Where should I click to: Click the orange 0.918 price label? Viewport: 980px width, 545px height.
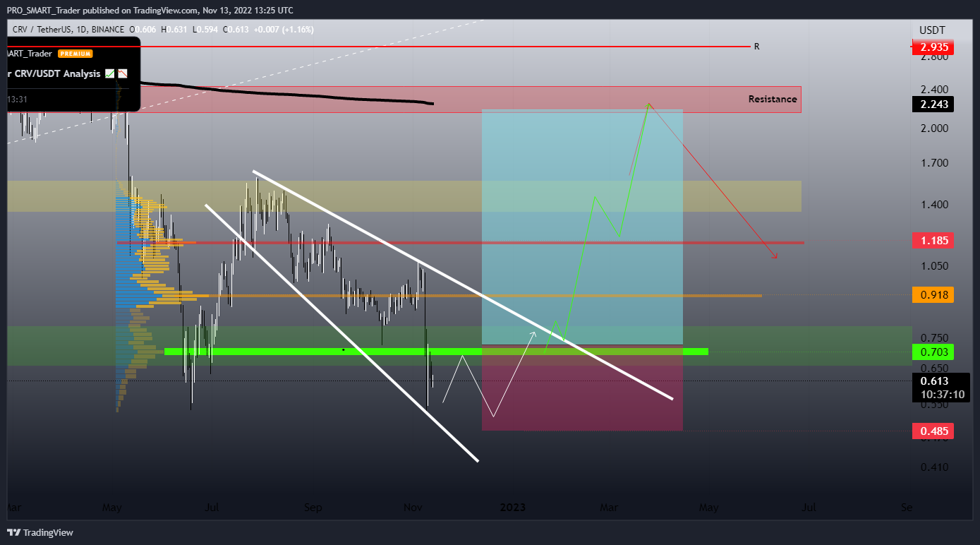click(x=933, y=295)
